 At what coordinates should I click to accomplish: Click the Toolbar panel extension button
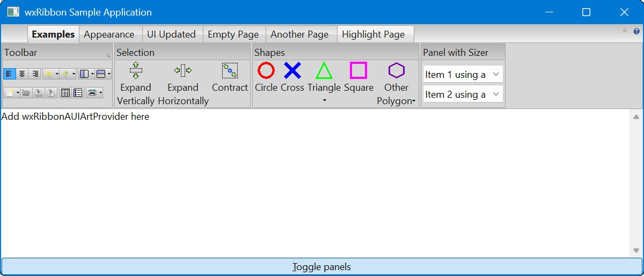pos(108,55)
